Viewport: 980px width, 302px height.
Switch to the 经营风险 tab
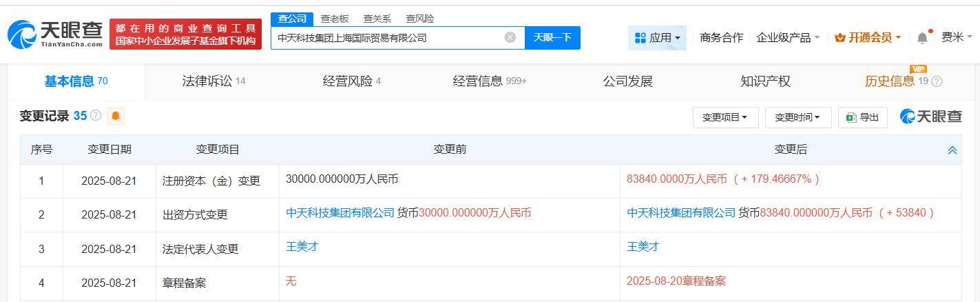tap(352, 81)
